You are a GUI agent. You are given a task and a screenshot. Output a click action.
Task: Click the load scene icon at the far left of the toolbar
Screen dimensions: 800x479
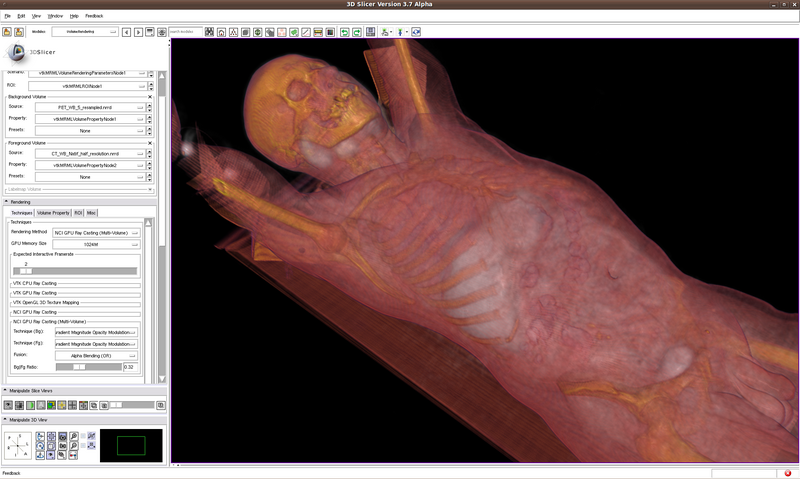pos(6,32)
